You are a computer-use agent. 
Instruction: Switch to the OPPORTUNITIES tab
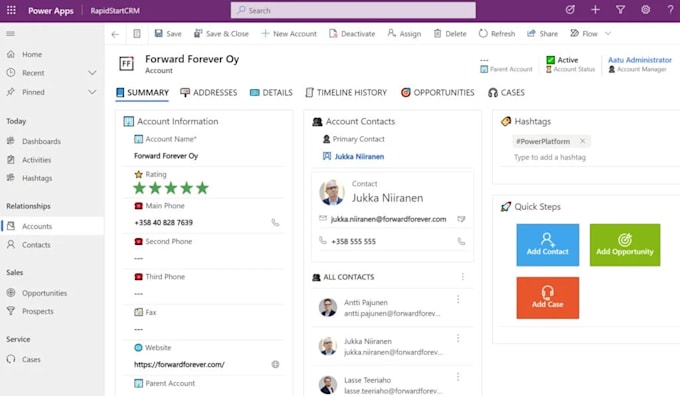point(438,92)
